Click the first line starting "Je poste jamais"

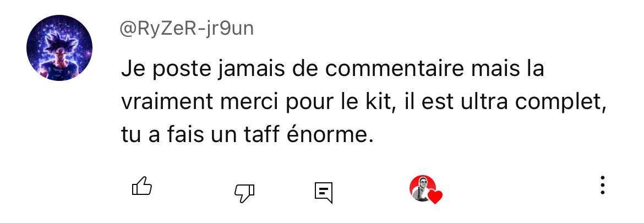click(332, 69)
